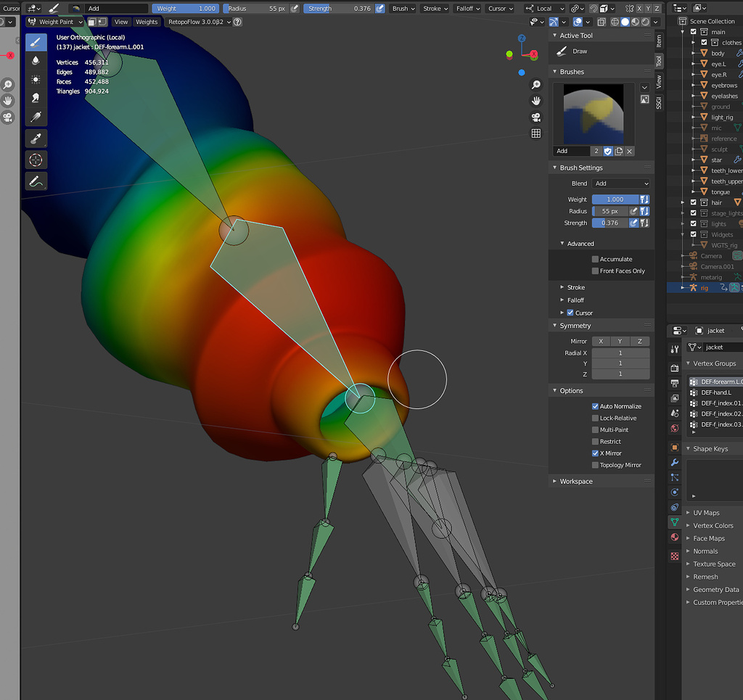Unlink the Add brush with X
This screenshot has height=700, width=743.
coord(629,151)
